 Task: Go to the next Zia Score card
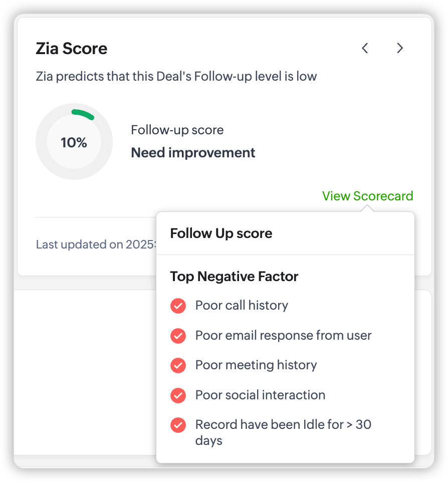pyautogui.click(x=399, y=48)
